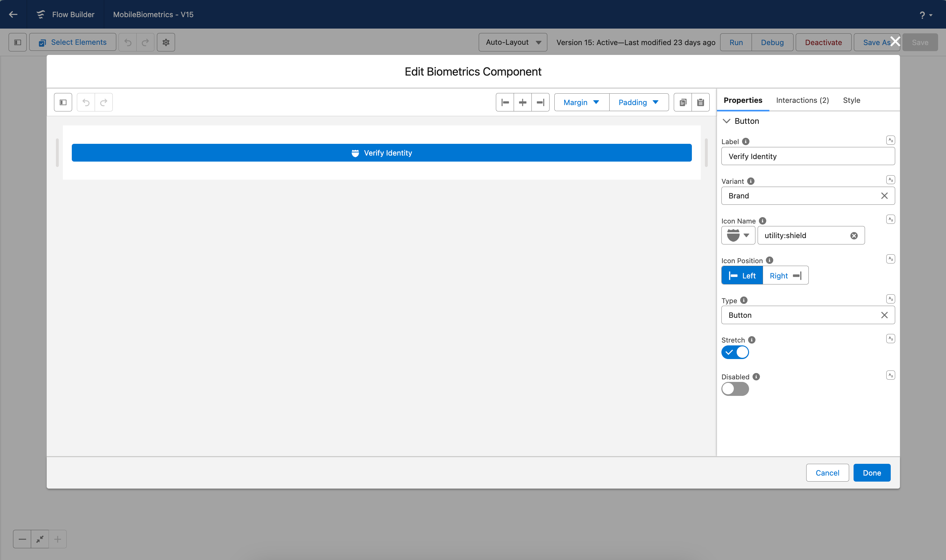Click the info icon next to Label
The width and height of the screenshot is (946, 560).
[x=746, y=142]
